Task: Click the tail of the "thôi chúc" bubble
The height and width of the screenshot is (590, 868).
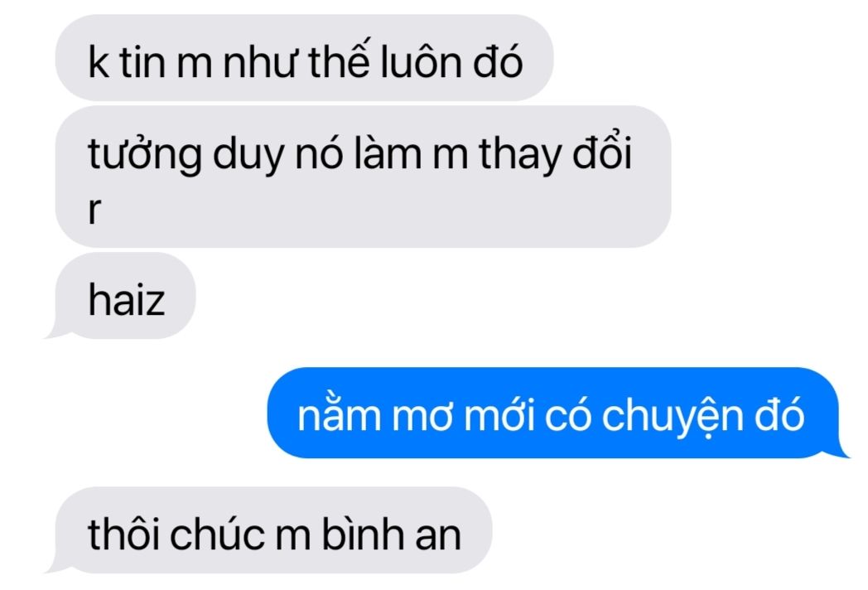Action: [x=56, y=564]
